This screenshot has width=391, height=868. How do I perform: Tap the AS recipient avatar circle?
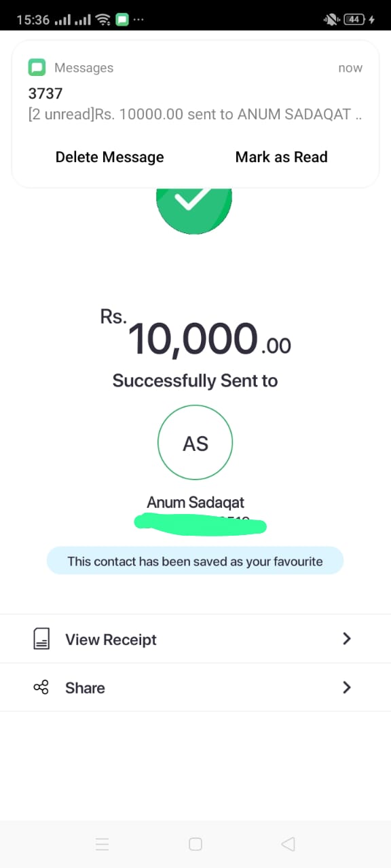[195, 443]
